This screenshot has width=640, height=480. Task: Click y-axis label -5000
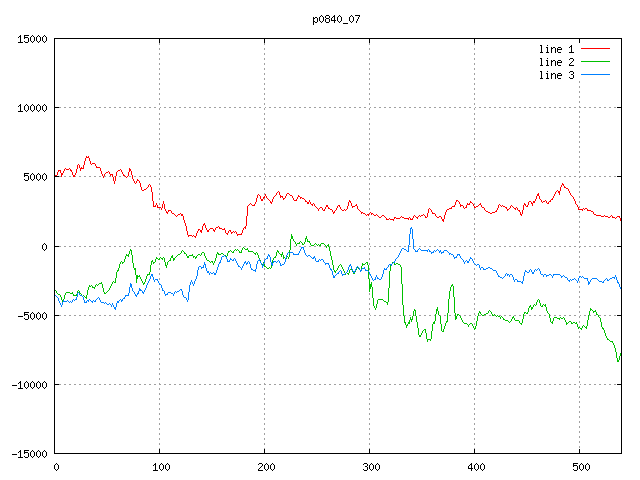[32, 316]
